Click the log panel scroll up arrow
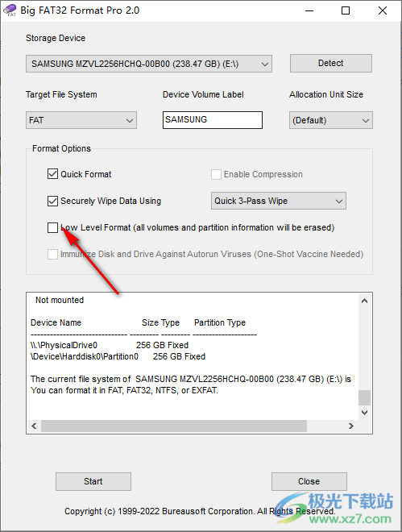This screenshot has height=532, width=402. 364,301
